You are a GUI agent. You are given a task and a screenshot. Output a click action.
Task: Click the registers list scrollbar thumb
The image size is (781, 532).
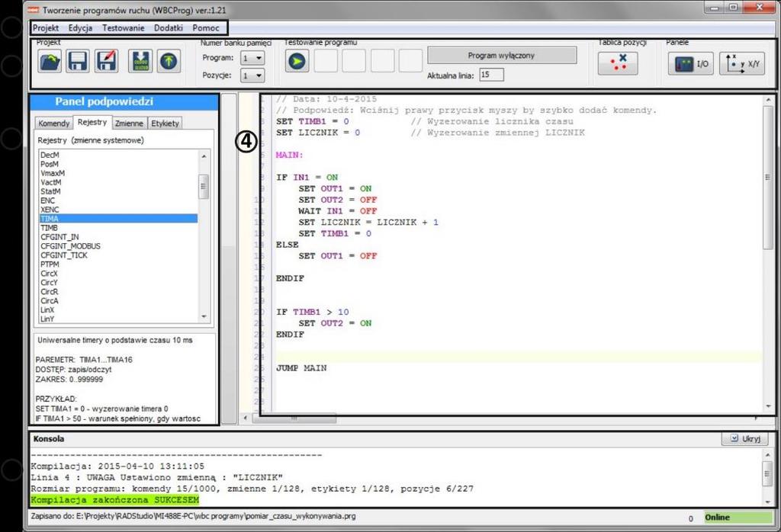pyautogui.click(x=204, y=187)
